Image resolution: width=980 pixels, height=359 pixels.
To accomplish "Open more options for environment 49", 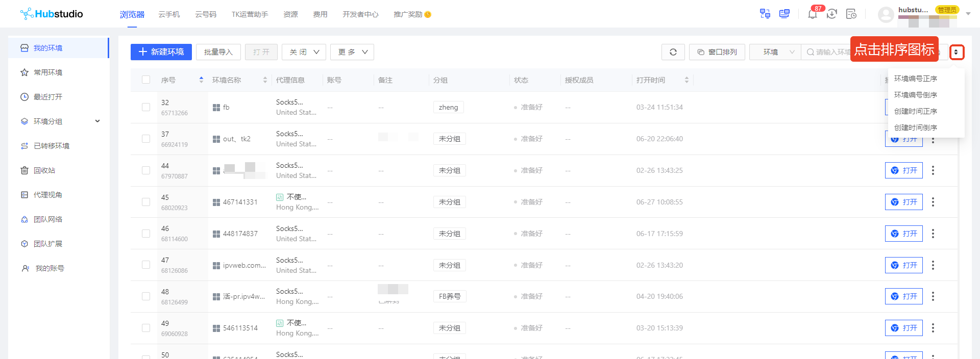I will pyautogui.click(x=933, y=328).
